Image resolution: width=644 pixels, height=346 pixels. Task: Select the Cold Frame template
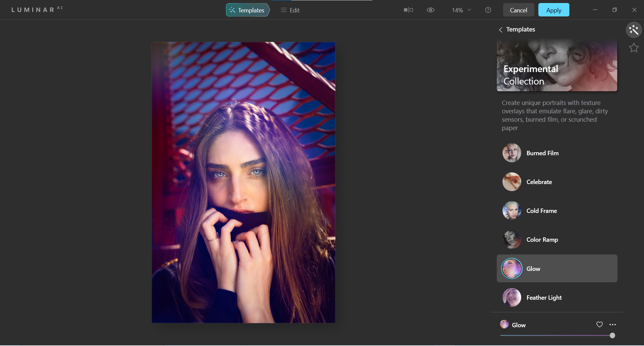pos(541,211)
